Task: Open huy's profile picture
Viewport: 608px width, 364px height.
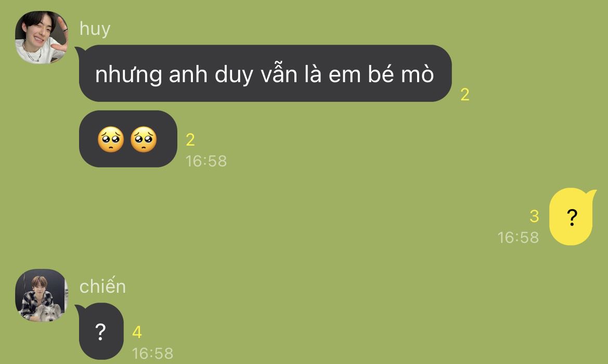Action: point(42,37)
